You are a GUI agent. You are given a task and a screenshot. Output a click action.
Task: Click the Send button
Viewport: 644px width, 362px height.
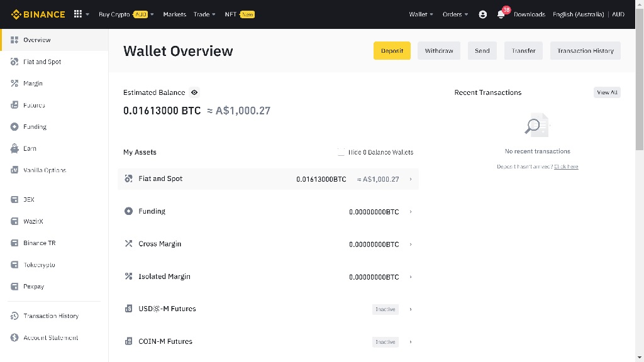click(x=482, y=50)
